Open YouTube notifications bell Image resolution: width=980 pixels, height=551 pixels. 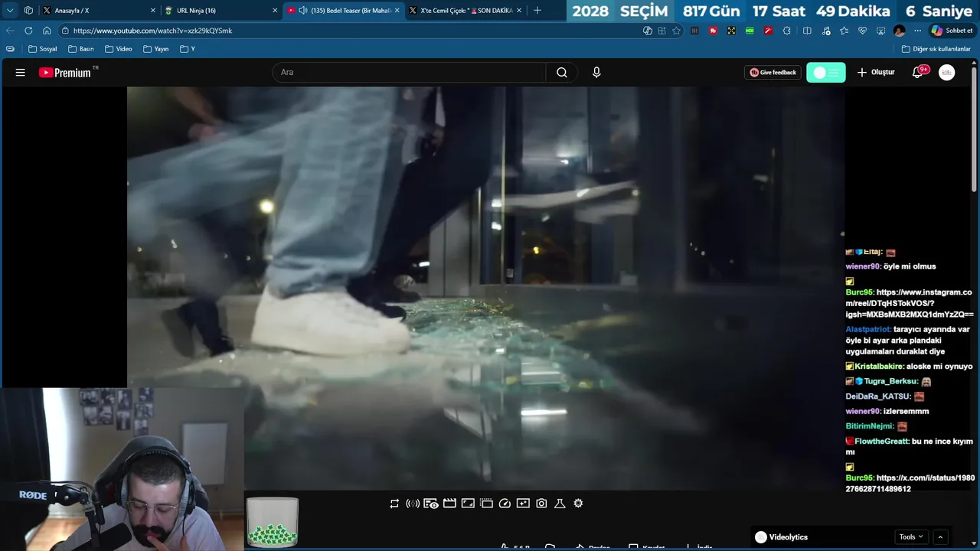coord(918,73)
